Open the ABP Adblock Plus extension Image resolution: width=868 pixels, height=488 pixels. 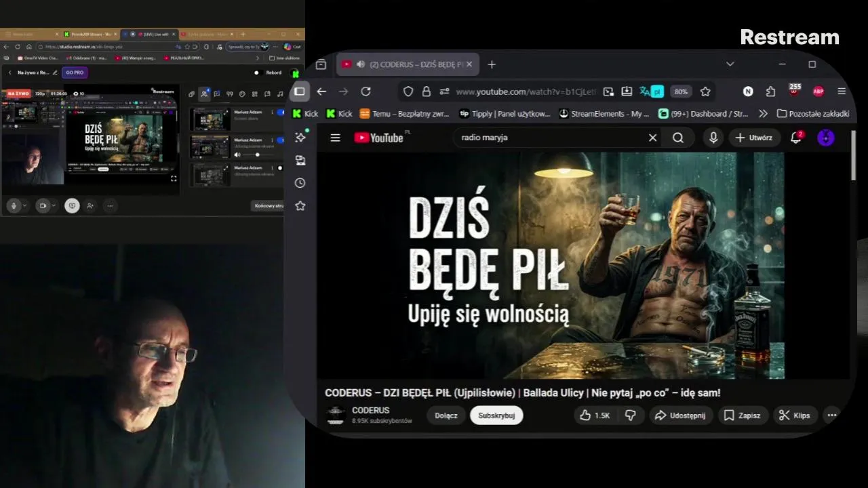[x=818, y=91]
